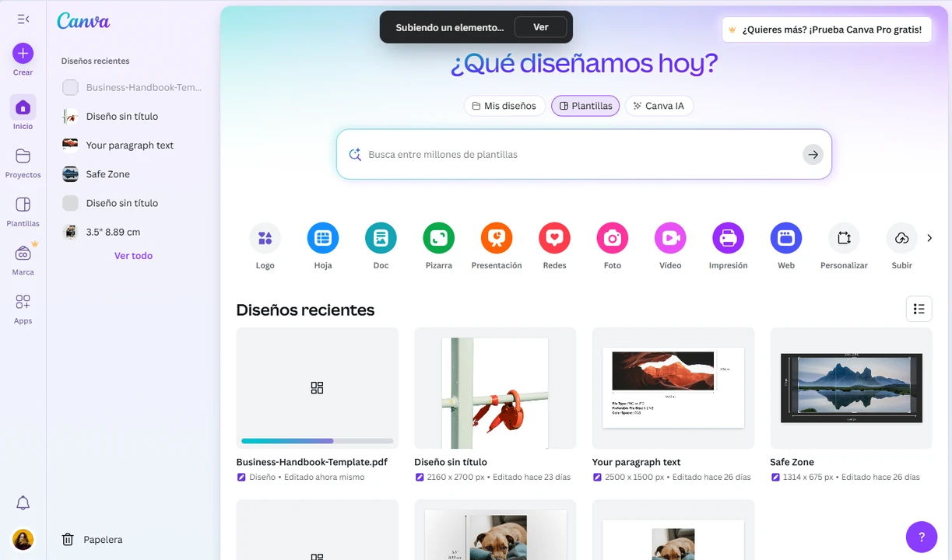Open Business-Handbook-Tem... in sidebar recents
This screenshot has height=560, width=952.
point(132,87)
